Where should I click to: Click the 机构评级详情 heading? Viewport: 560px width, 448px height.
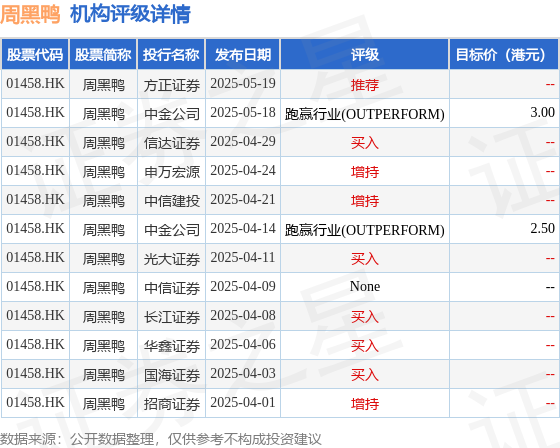[130, 15]
